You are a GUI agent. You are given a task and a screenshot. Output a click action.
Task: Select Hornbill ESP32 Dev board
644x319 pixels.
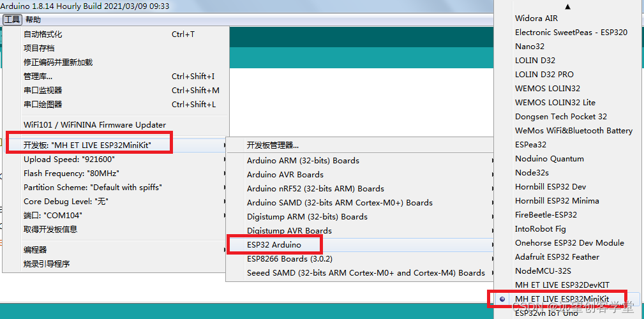(568, 186)
